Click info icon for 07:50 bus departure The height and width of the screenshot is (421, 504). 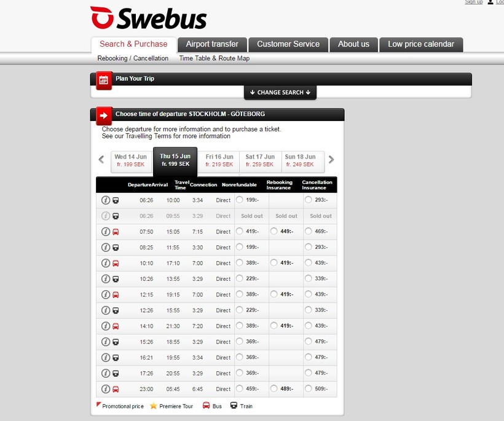point(105,232)
